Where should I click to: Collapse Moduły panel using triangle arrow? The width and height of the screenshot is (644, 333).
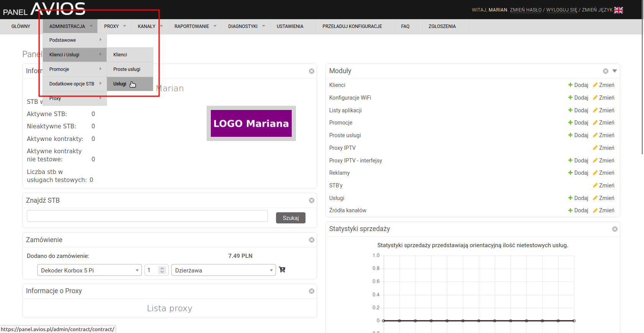pos(614,71)
